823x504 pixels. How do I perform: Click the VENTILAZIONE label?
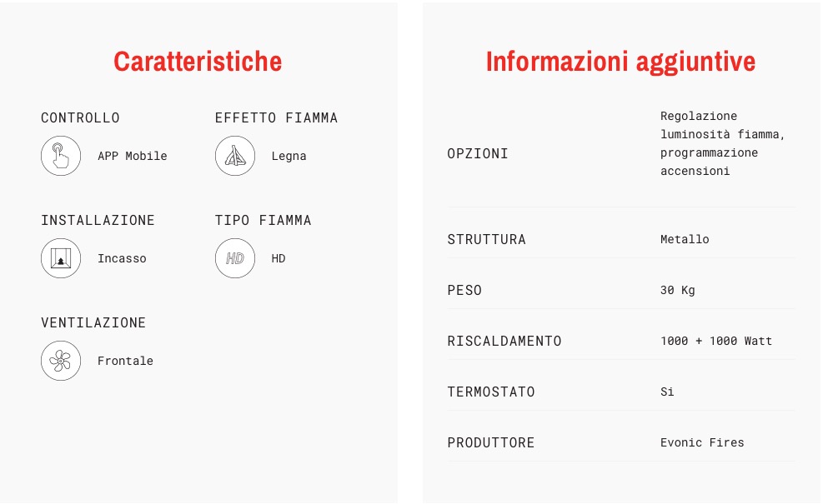click(93, 322)
